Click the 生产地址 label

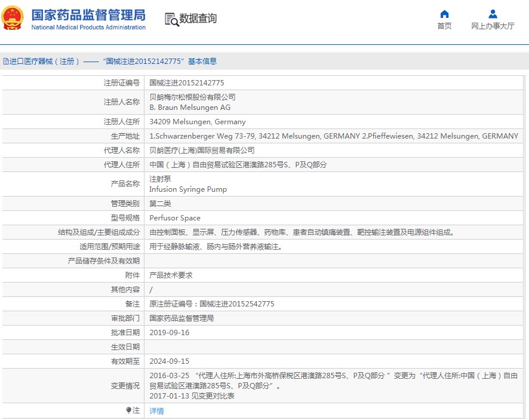(125, 136)
